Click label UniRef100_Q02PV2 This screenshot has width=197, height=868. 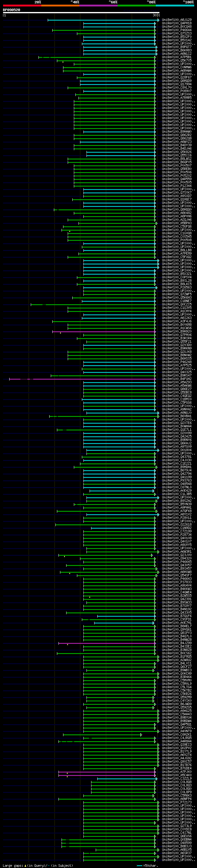(177, 748)
